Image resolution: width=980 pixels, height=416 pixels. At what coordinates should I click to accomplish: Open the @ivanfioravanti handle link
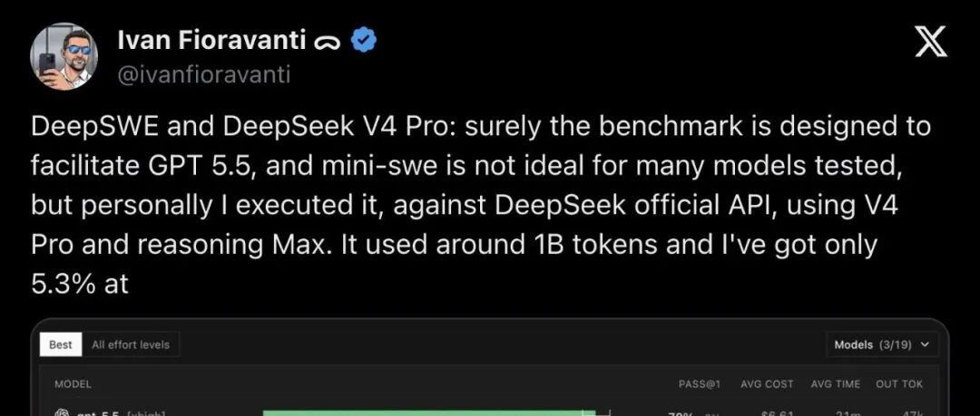click(x=204, y=74)
